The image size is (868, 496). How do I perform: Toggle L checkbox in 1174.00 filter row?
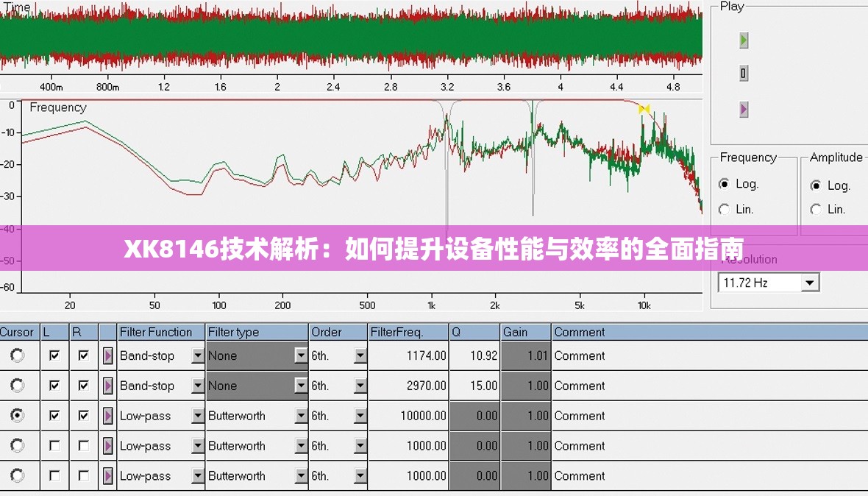tap(54, 355)
